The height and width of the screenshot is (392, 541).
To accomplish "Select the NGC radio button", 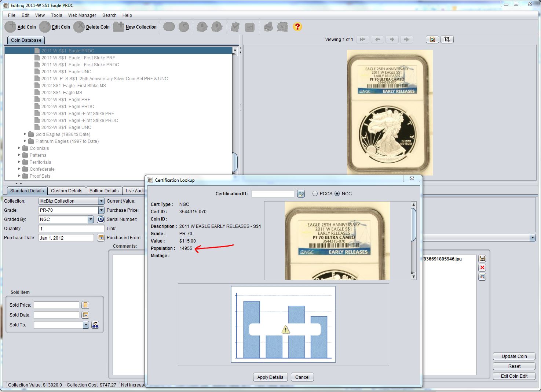I will (x=337, y=194).
